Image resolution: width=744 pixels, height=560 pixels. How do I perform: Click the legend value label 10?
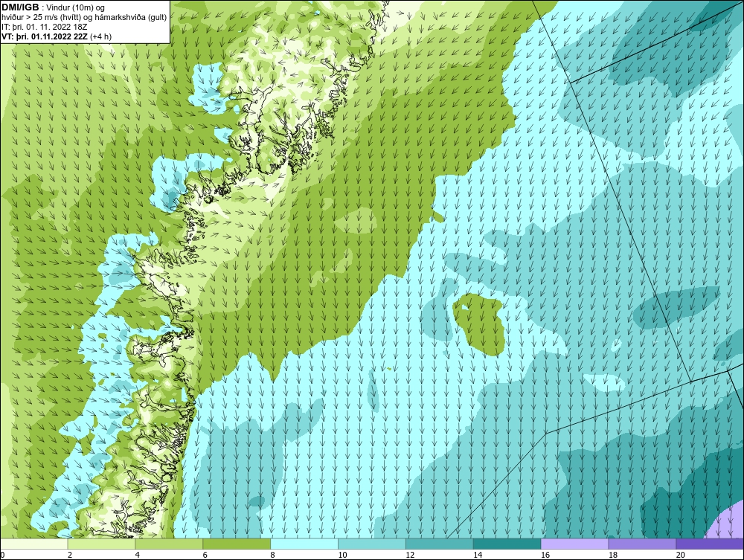pyautogui.click(x=342, y=555)
